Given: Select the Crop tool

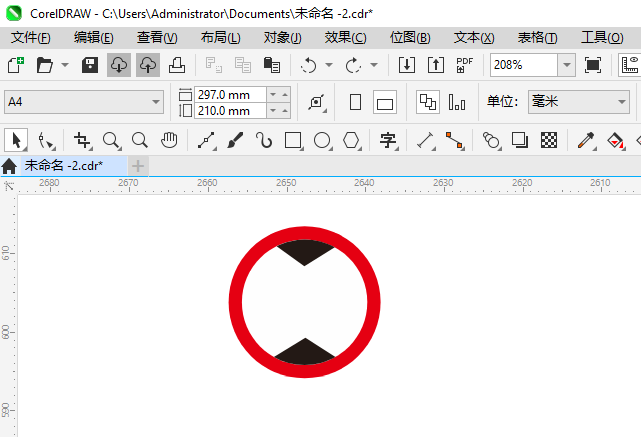Looking at the screenshot, I should (83, 140).
